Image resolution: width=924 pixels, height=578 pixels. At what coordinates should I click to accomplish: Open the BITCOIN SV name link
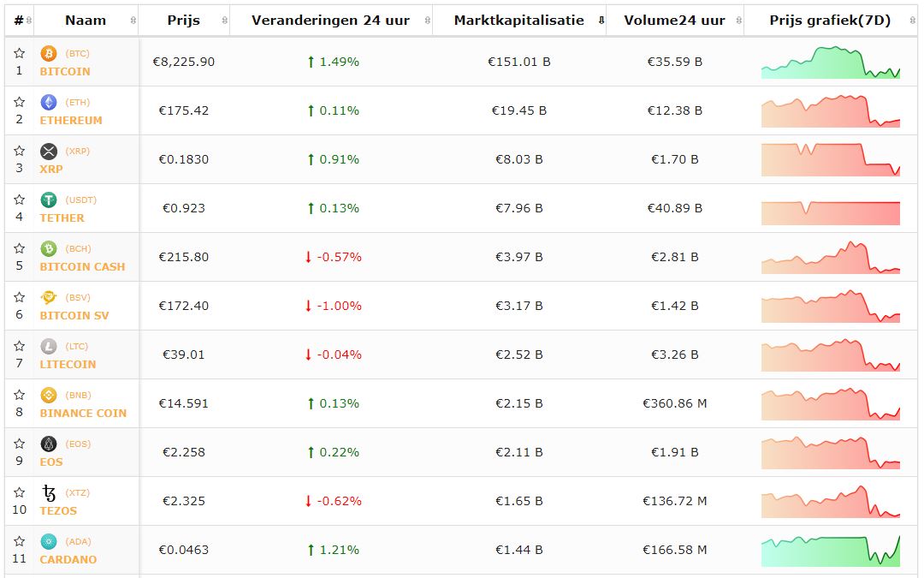[74, 315]
